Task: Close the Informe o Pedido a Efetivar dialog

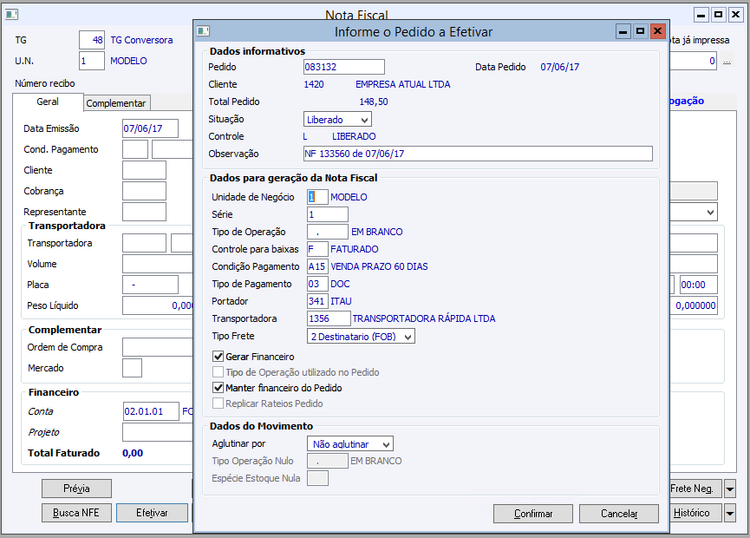Action: (658, 32)
